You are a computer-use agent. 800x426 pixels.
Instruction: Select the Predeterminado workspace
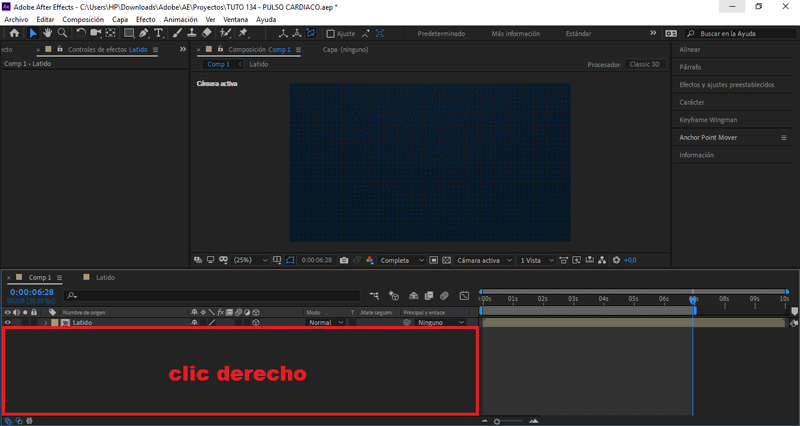point(441,34)
